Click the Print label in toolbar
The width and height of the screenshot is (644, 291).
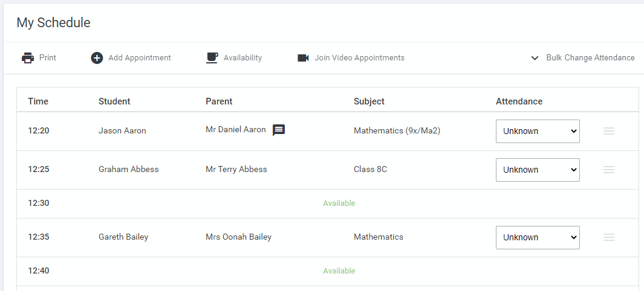pos(48,58)
